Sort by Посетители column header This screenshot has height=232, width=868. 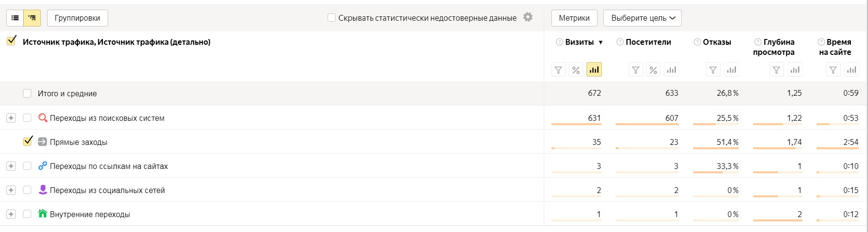click(x=648, y=42)
